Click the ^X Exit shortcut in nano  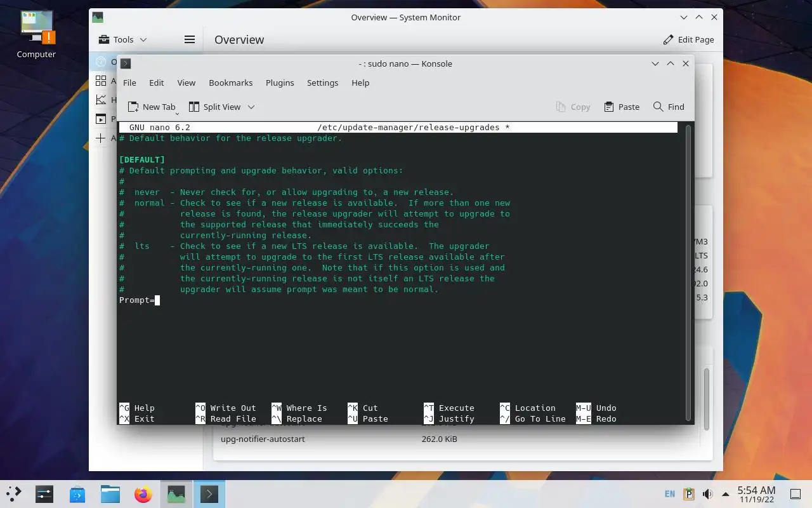[x=137, y=419]
